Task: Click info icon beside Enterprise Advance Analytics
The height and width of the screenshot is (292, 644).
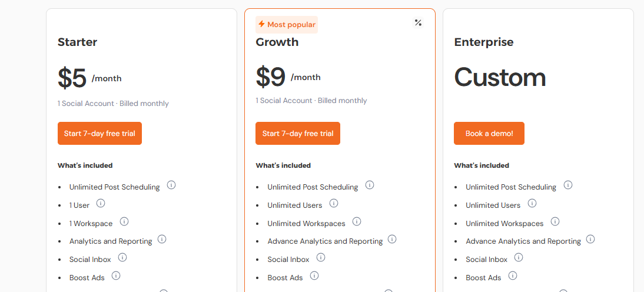Action: point(590,239)
